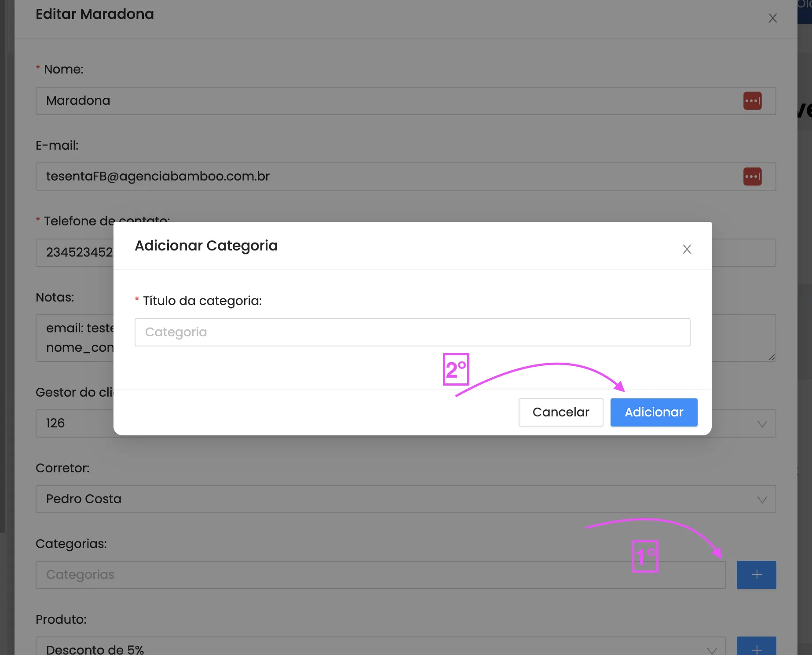
Task: Click the Nome label
Action: click(x=64, y=69)
